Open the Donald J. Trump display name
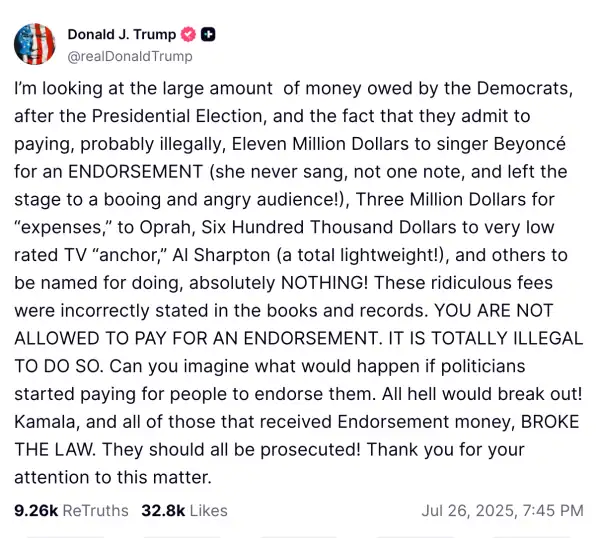Screen dimensions: 600x538 [x=120, y=35]
